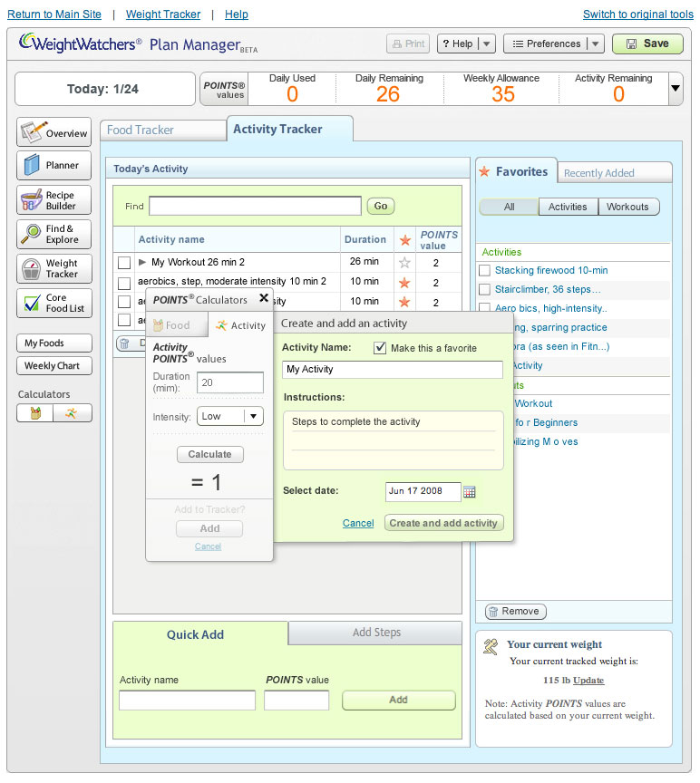This screenshot has height=783, width=700.
Task: Click the calendar icon beside Select date
Action: [470, 491]
